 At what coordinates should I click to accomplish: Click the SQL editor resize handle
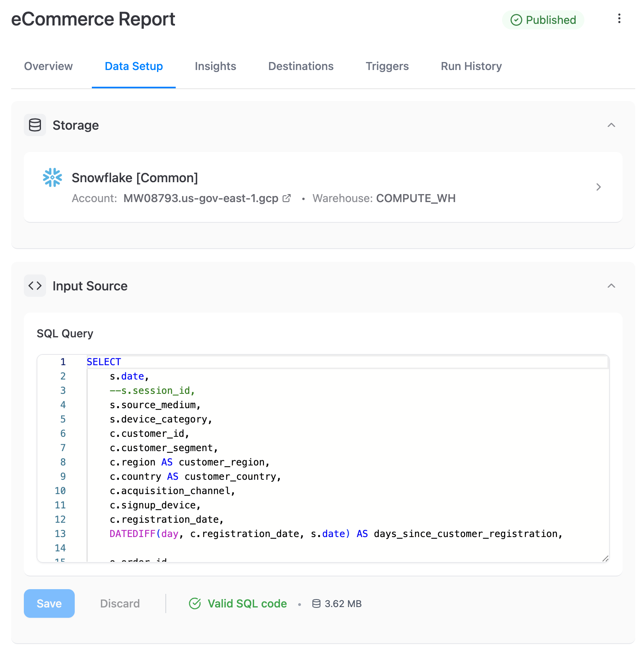point(605,558)
